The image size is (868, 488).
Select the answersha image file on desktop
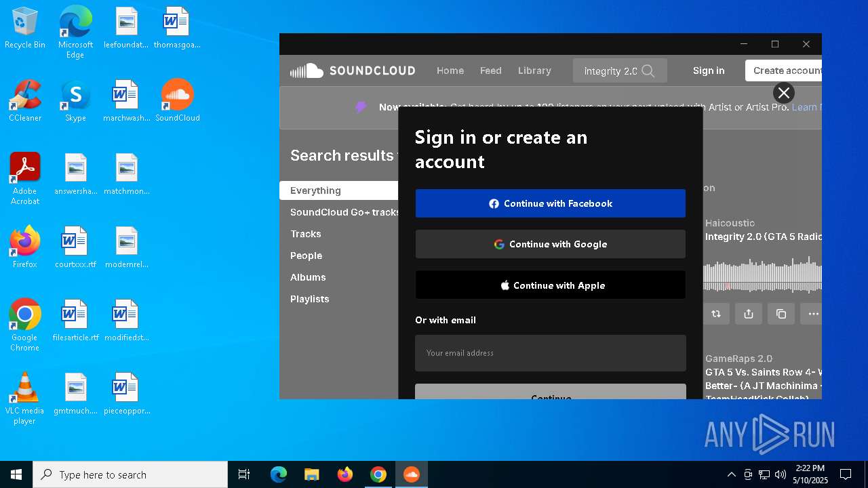click(x=75, y=174)
